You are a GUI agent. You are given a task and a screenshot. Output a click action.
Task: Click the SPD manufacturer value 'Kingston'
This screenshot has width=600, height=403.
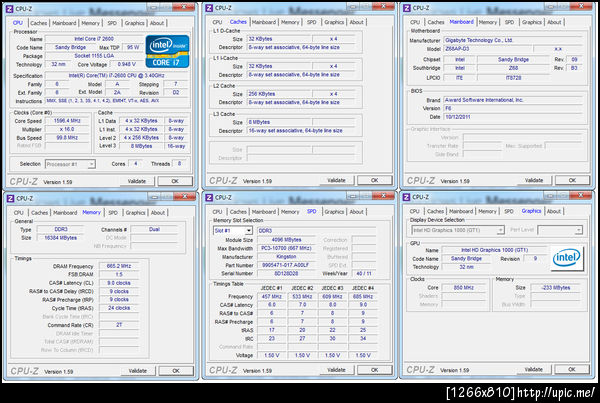(287, 257)
